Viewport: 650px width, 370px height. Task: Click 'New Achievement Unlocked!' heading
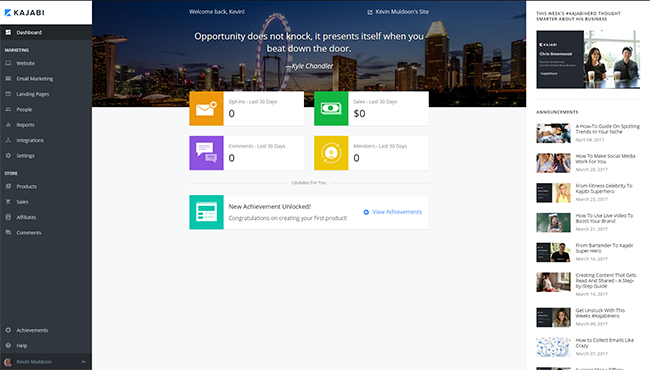tap(269, 206)
